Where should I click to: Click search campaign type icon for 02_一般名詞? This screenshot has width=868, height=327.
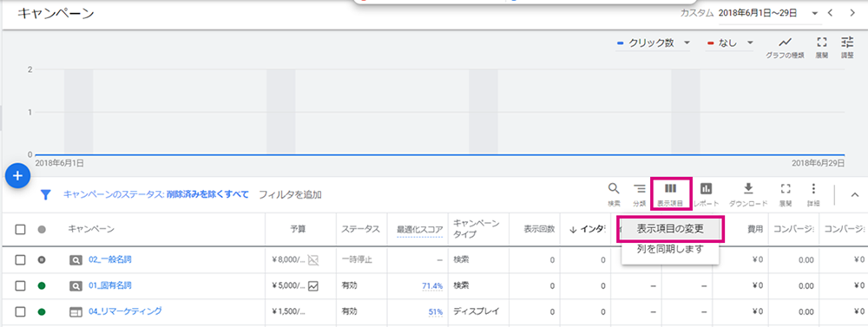pyautogui.click(x=76, y=259)
